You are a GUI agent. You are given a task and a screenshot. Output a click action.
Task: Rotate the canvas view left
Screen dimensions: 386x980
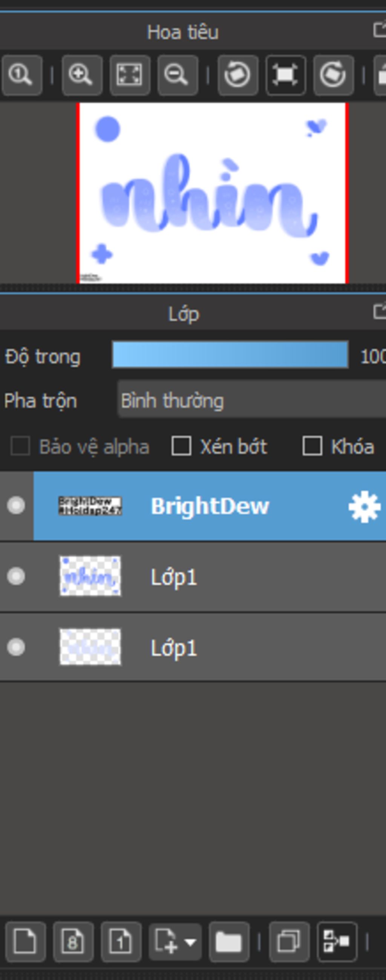coord(238,75)
